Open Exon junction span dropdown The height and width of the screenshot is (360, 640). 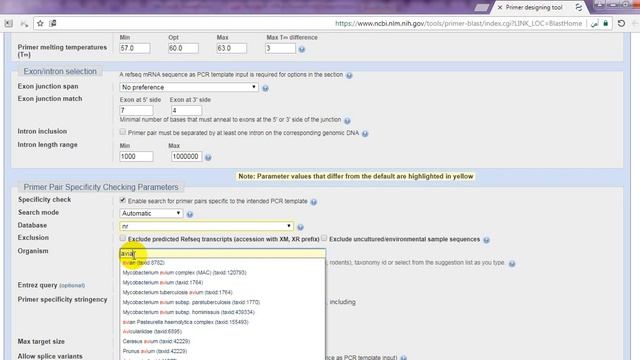pos(189,87)
